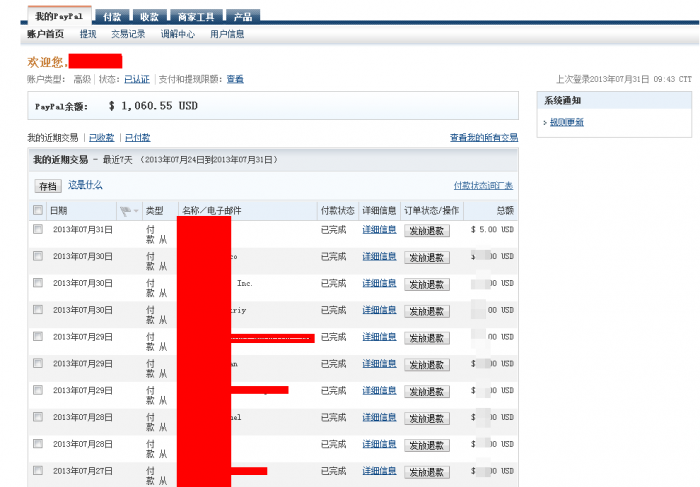Select checkbox of the row ending 'el'
The width and height of the screenshot is (700, 487).
pyautogui.click(x=38, y=417)
